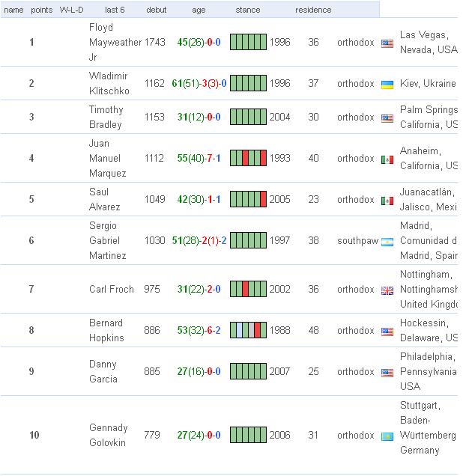Click the US flag in Timothy Bradley's row

387,118
